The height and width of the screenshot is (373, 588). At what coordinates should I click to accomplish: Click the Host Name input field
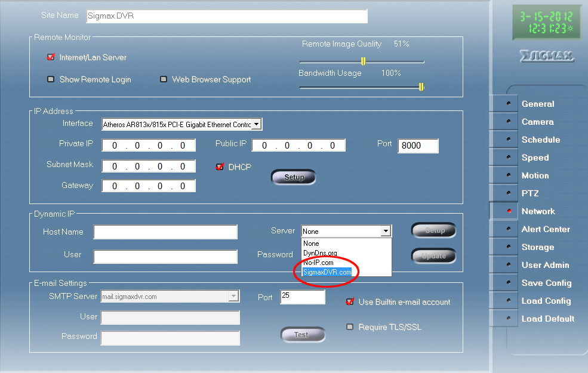click(165, 232)
